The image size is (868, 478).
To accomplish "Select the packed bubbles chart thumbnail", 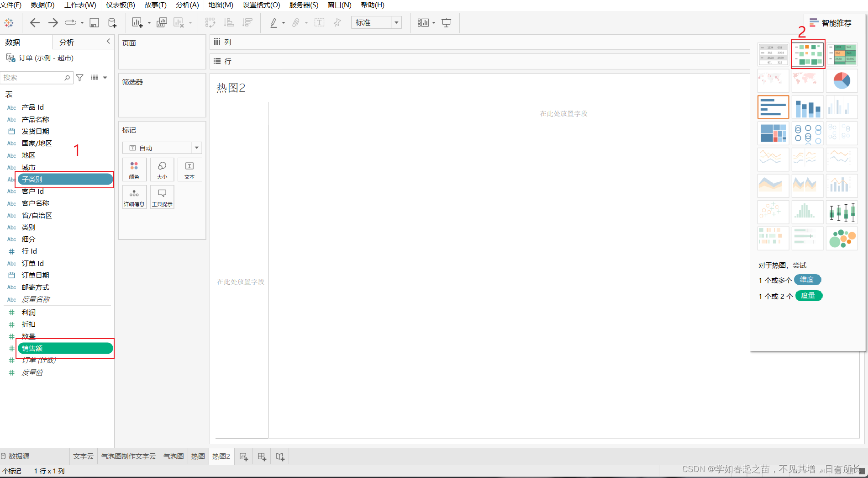I will pos(842,238).
